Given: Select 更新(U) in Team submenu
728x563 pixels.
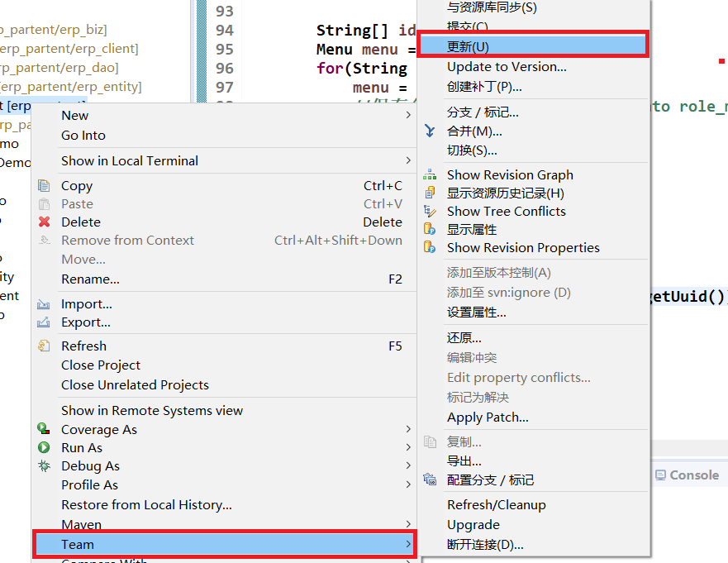Looking at the screenshot, I should [x=533, y=46].
